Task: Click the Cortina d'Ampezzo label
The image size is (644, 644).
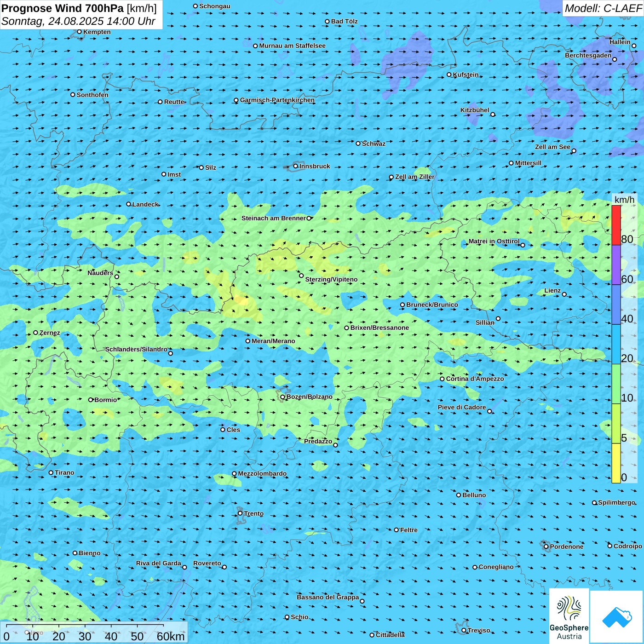Action: coord(475,379)
